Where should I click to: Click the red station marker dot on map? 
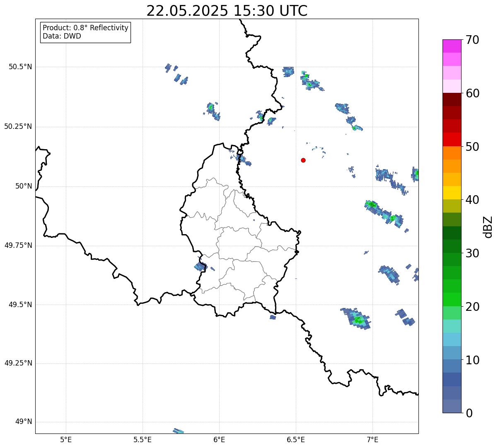click(303, 160)
